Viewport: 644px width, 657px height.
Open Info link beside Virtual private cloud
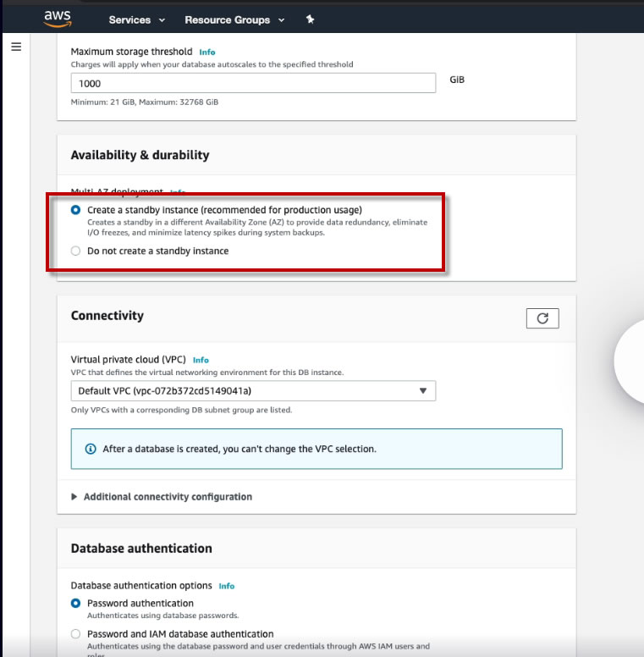click(201, 360)
